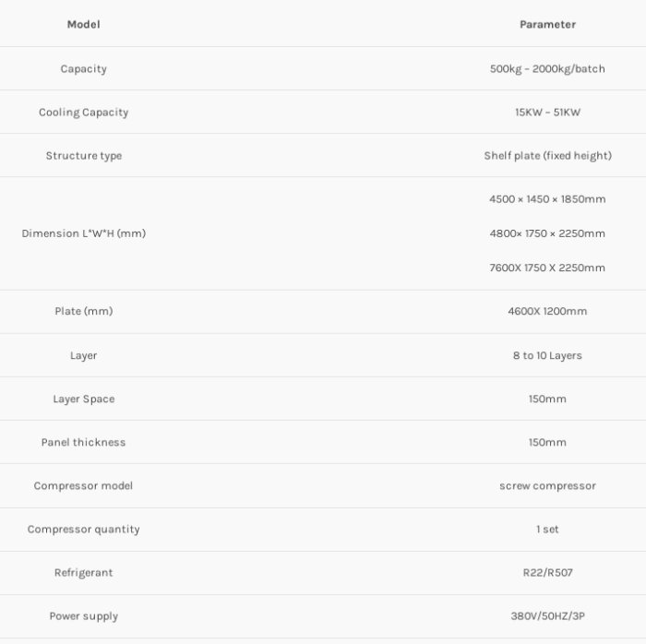646x644 pixels.
Task: Select the Cooling Capacity label
Action: point(83,113)
